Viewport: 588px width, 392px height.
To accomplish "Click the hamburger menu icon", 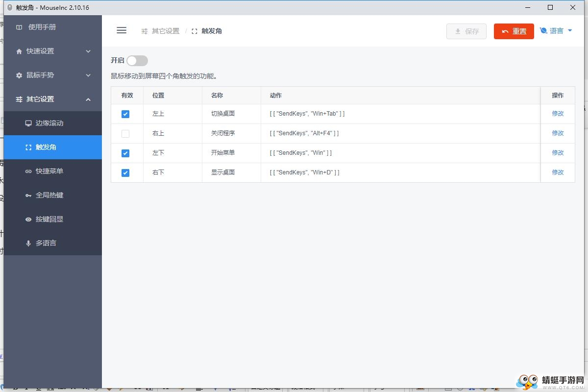I will point(122,30).
